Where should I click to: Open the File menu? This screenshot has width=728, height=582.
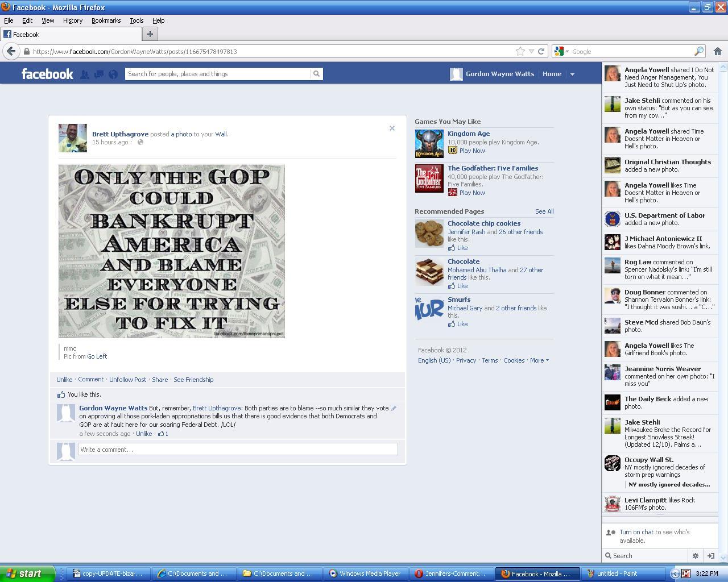point(9,20)
